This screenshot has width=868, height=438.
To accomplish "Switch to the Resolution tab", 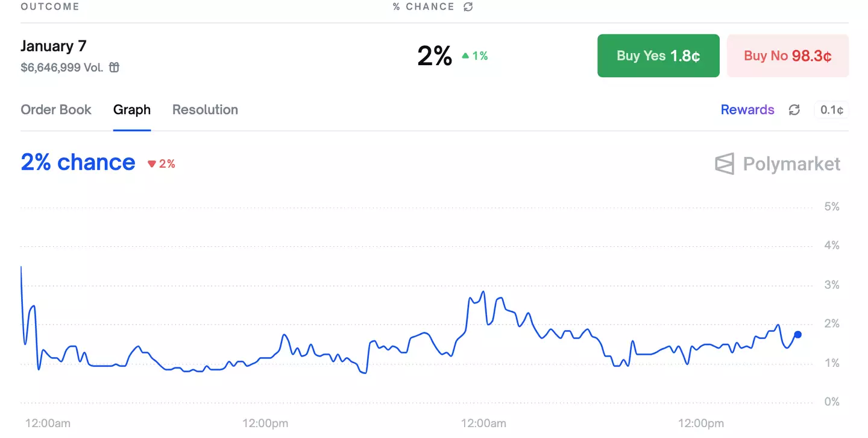I will 205,110.
